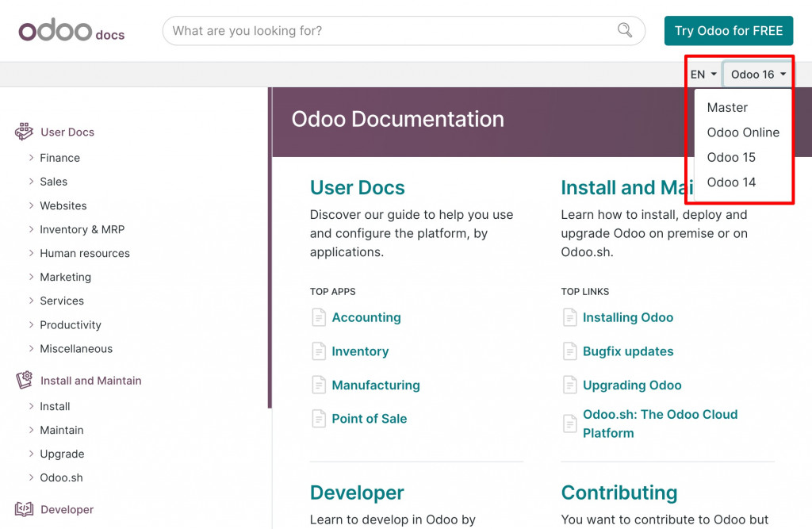Click User Docs label in sidebar
The height and width of the screenshot is (529, 812).
(67, 132)
